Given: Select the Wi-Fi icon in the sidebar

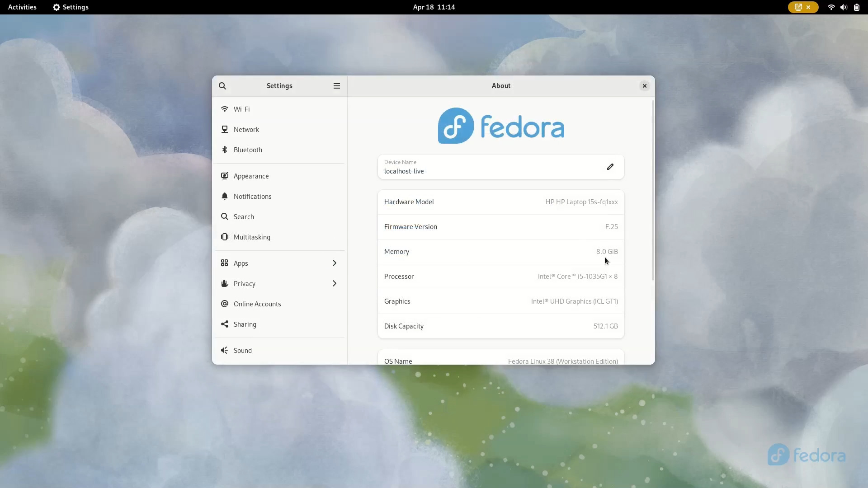Looking at the screenshot, I should tap(225, 108).
